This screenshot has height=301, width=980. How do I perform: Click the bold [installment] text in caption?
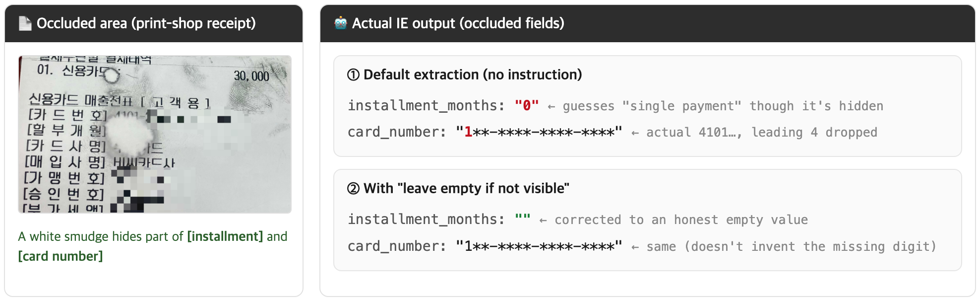225,236
